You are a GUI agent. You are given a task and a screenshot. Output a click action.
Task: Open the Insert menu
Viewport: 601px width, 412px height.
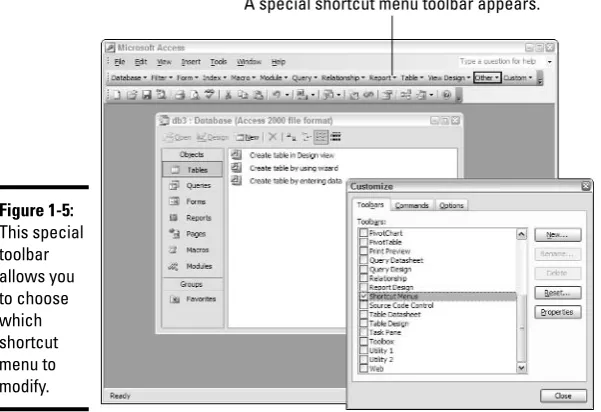[x=191, y=62]
